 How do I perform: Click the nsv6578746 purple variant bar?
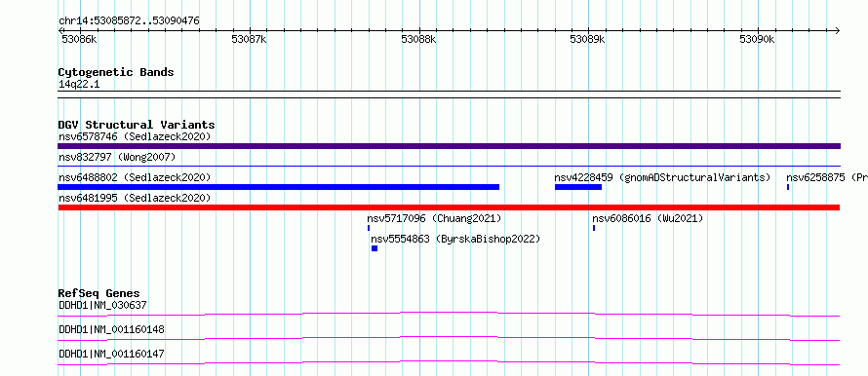click(x=449, y=146)
